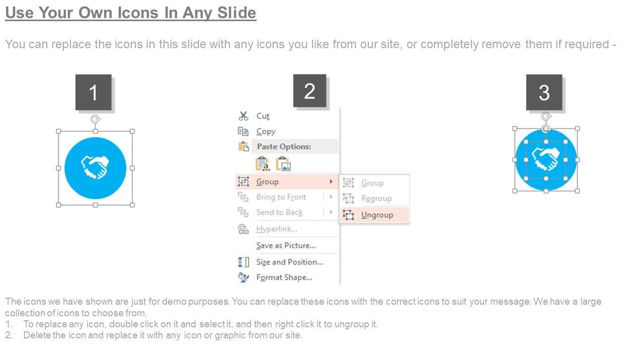This screenshot has width=644, height=362.
Task: Expand the Send to Back arrow
Action: tap(331, 212)
